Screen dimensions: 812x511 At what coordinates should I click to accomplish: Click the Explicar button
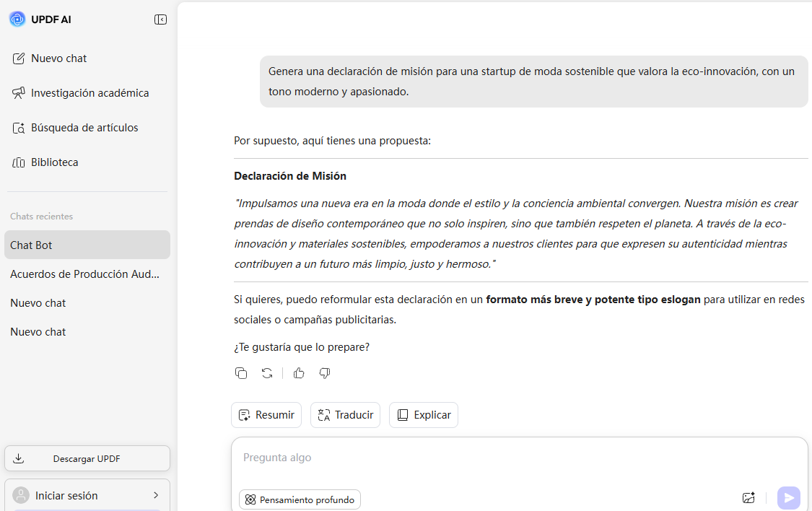[424, 415]
